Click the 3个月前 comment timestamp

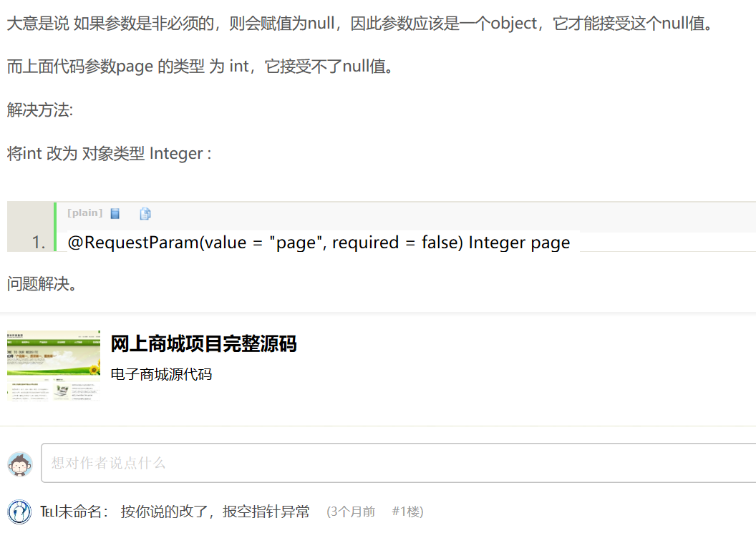pos(351,512)
